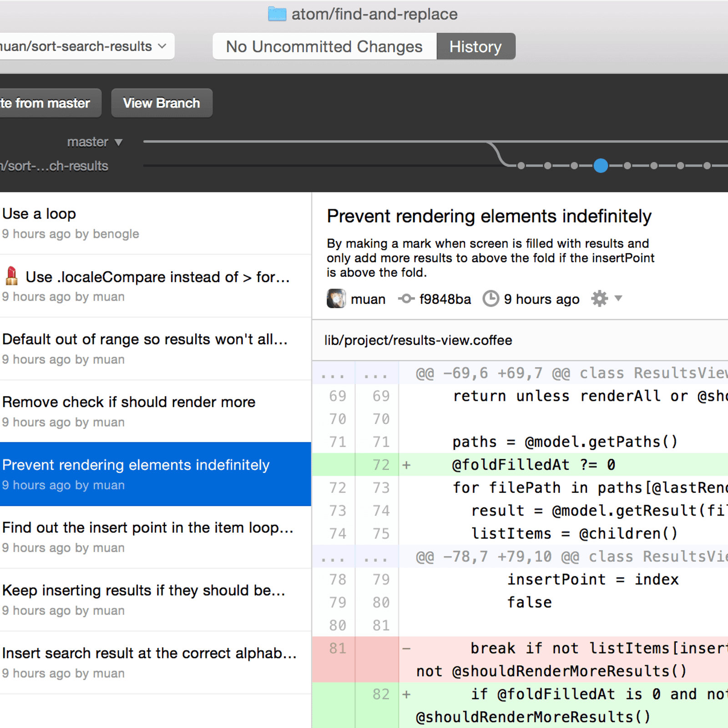The image size is (728, 728).
Task: Select 'Default out of range so results' commit
Action: [x=156, y=349]
